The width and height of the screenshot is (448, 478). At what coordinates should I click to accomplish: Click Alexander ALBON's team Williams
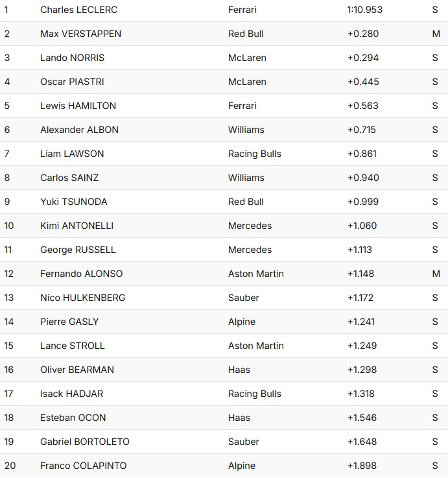tap(246, 130)
